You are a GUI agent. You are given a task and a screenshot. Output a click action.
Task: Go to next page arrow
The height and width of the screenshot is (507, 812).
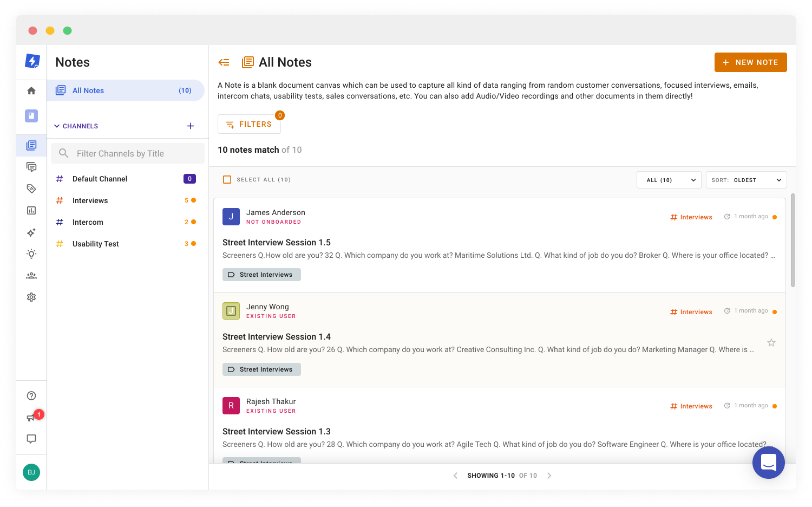549,476
